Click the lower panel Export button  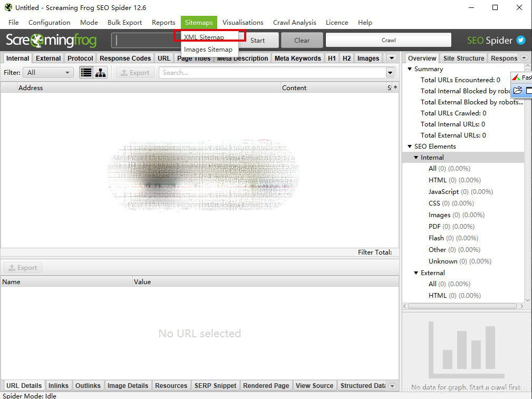pyautogui.click(x=23, y=268)
